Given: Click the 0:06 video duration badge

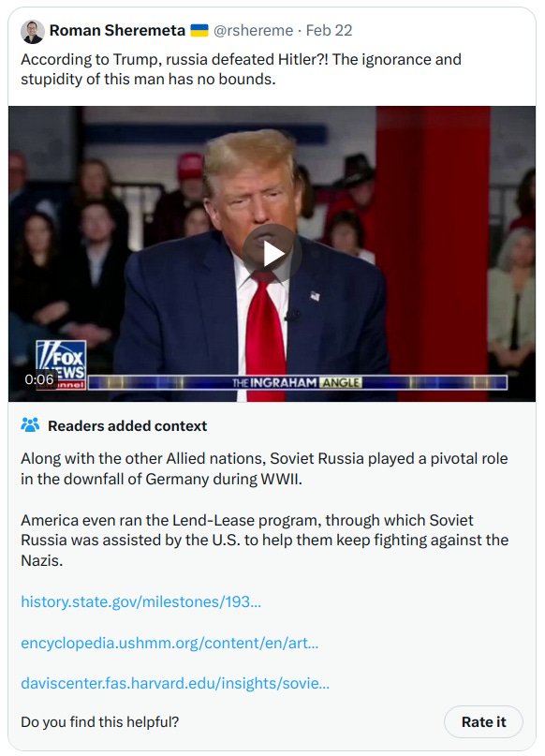Looking at the screenshot, I should click(39, 379).
